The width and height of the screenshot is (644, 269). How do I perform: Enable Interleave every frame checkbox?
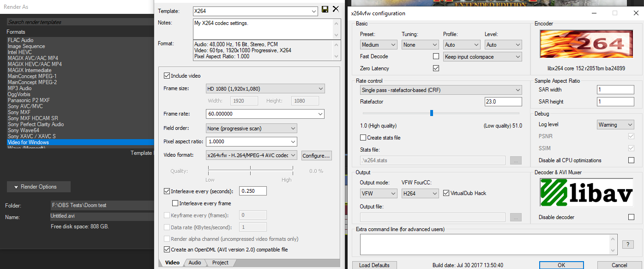coord(175,203)
